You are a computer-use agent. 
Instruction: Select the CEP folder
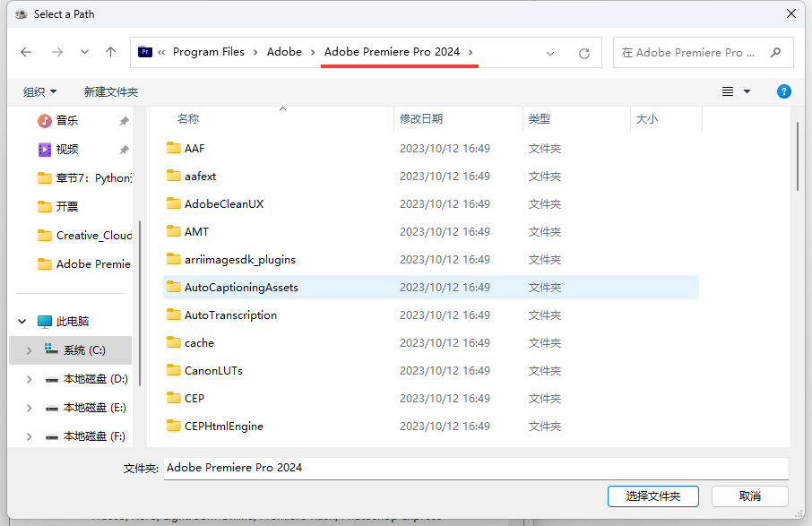pos(431,399)
